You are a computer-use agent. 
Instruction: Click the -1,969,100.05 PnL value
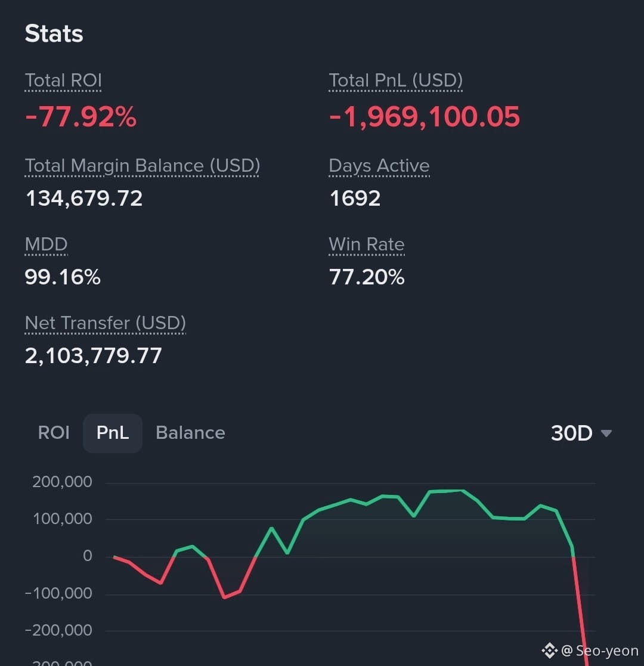(x=425, y=117)
